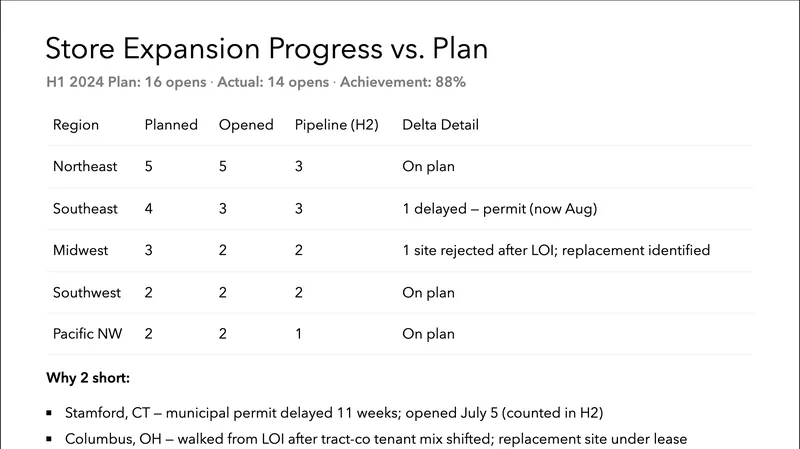This screenshot has height=449, width=800.
Task: Click the 'Midwest' region cell
Action: [80, 250]
